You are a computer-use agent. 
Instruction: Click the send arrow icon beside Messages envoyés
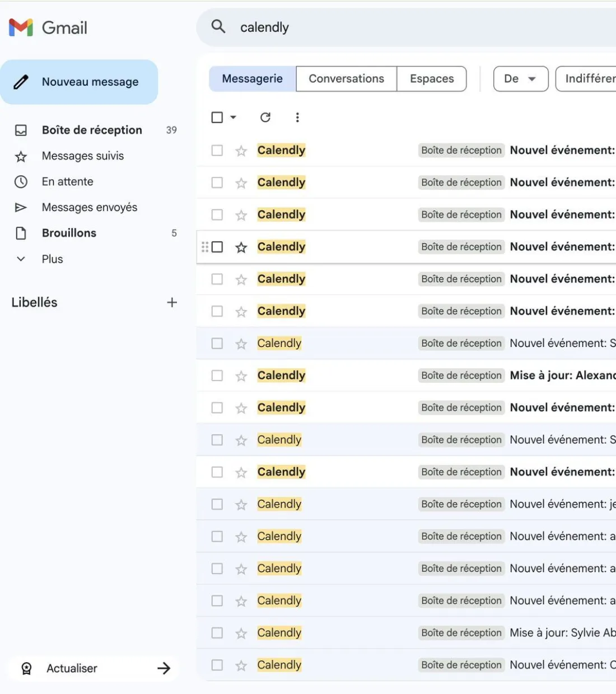point(21,208)
